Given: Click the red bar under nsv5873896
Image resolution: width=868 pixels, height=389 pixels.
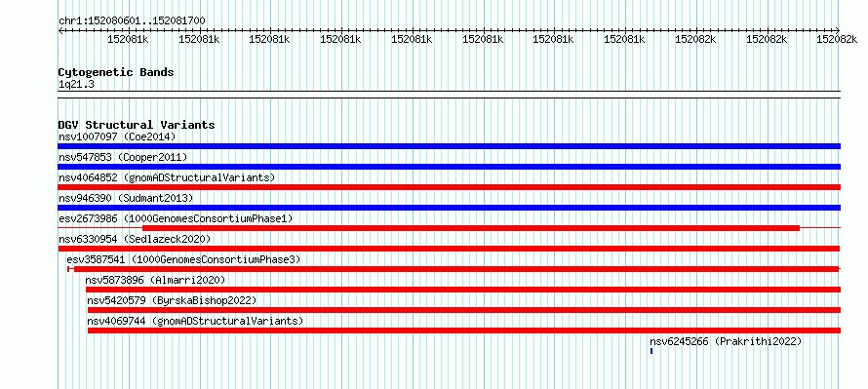Looking at the screenshot, I should [x=463, y=290].
